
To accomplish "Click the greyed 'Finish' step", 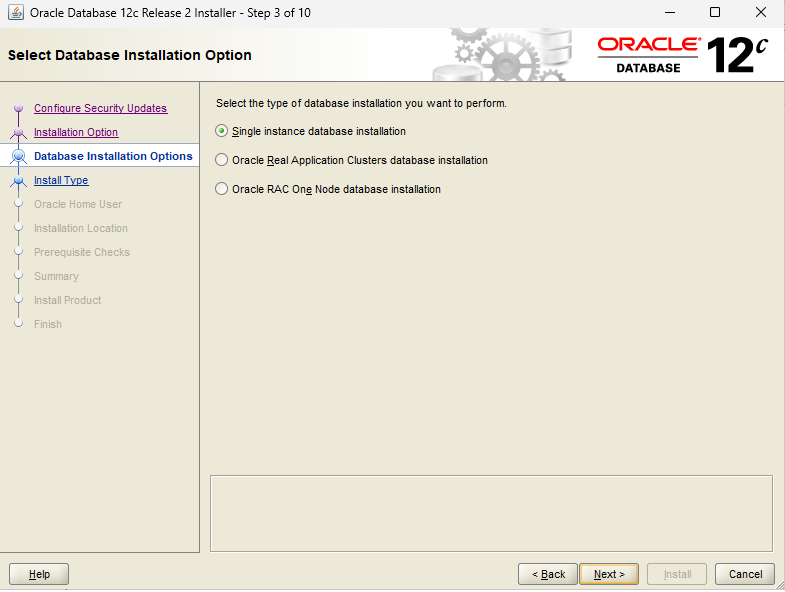I will 48,325.
